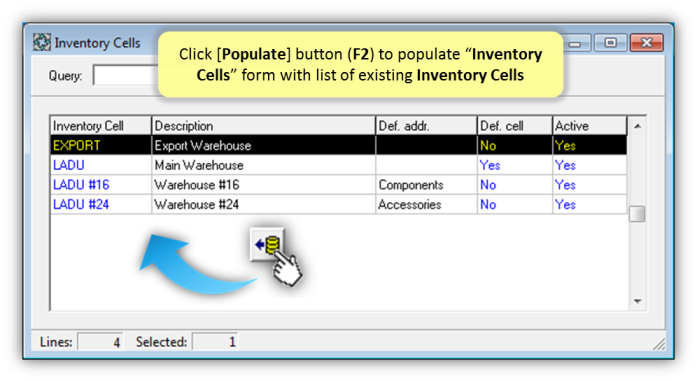Sort by Active column header
Image resolution: width=697 pixels, height=382 pixels.
tap(590, 126)
